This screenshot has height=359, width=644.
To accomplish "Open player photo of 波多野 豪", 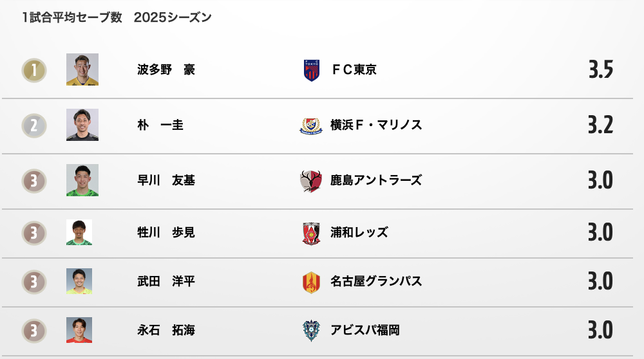I will (x=82, y=69).
